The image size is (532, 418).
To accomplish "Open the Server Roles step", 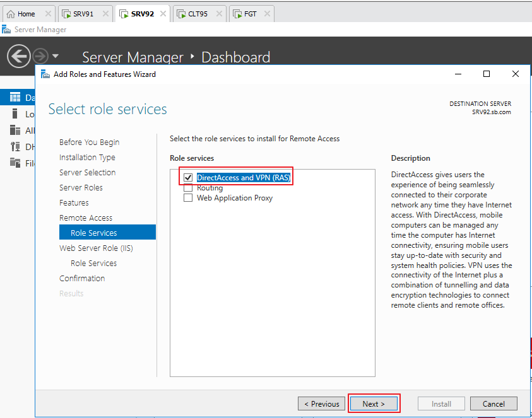I will pyautogui.click(x=81, y=187).
